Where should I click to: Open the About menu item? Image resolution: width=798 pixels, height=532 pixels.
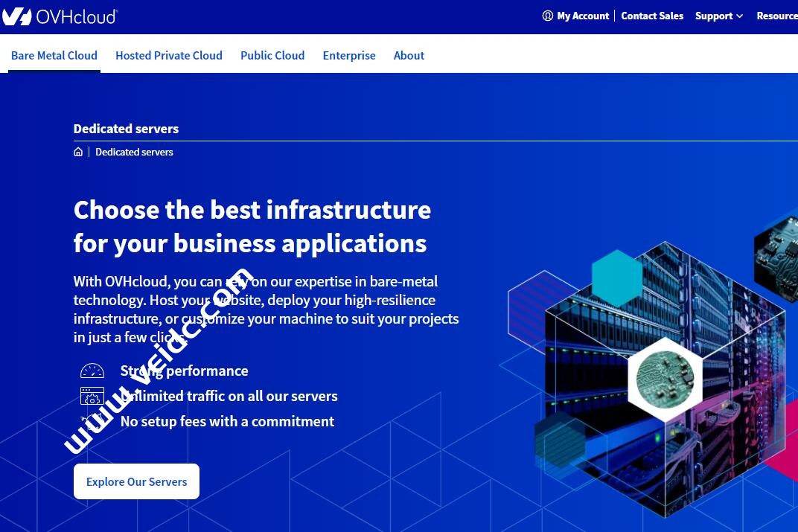[x=409, y=55]
